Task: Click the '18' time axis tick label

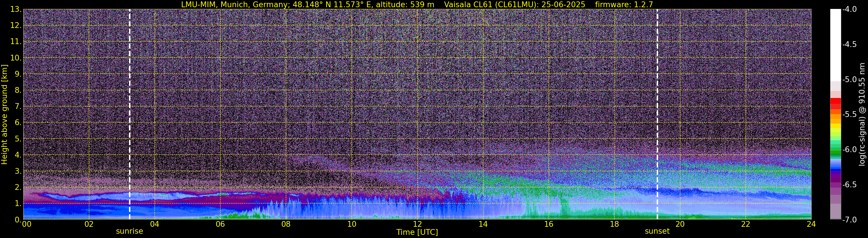Action: 614,224
